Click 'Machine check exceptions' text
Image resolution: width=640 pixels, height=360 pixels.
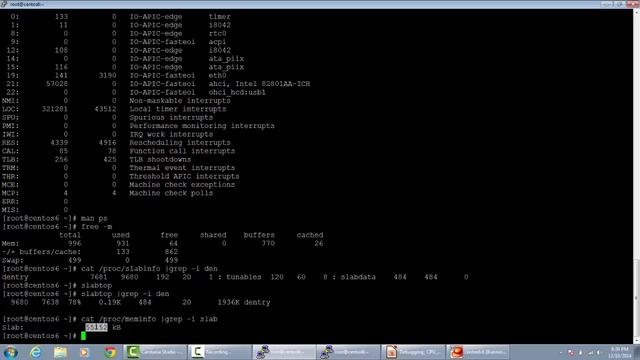pyautogui.click(x=182, y=185)
